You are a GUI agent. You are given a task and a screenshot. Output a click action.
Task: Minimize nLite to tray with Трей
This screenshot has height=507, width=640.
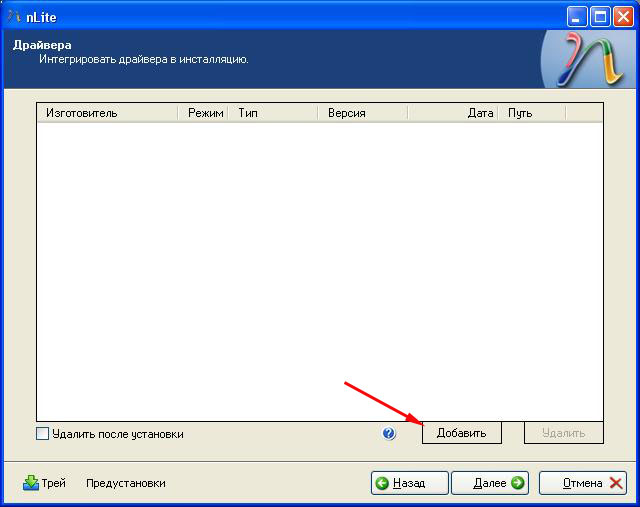point(44,483)
